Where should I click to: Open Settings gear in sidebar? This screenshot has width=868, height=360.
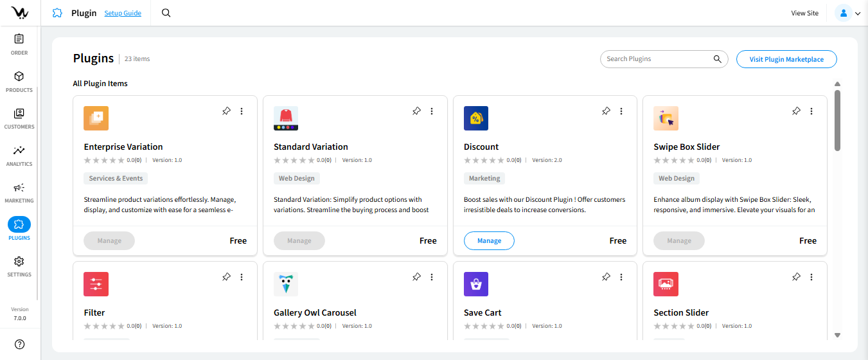(x=19, y=265)
